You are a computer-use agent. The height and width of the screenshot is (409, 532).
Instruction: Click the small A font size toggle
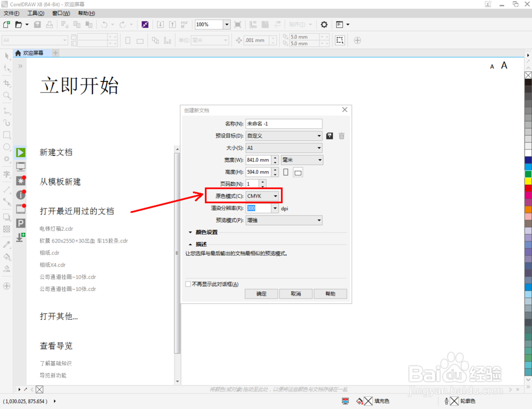pos(492,67)
